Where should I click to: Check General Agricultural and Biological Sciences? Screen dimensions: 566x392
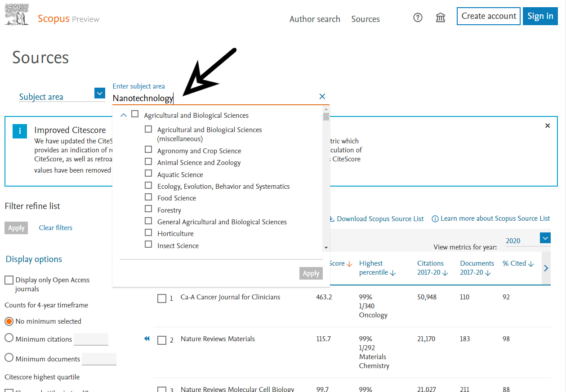[x=148, y=221]
